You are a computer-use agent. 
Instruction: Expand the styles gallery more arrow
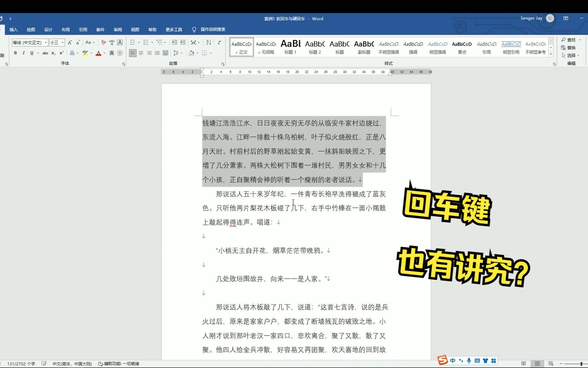[x=551, y=54]
